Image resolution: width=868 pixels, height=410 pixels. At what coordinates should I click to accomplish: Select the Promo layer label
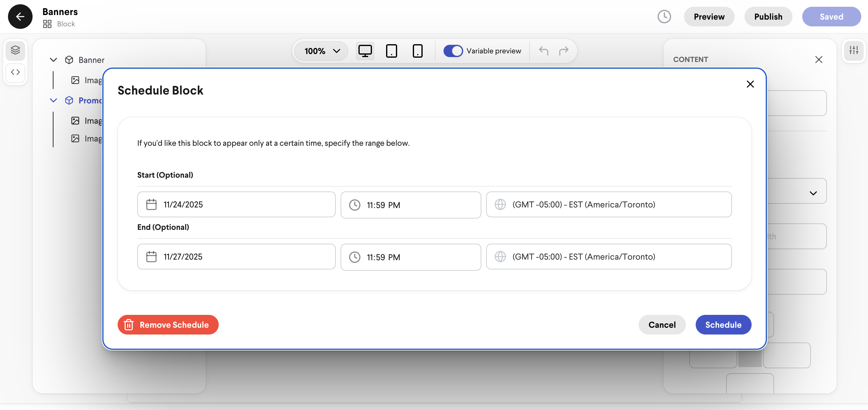(x=90, y=100)
